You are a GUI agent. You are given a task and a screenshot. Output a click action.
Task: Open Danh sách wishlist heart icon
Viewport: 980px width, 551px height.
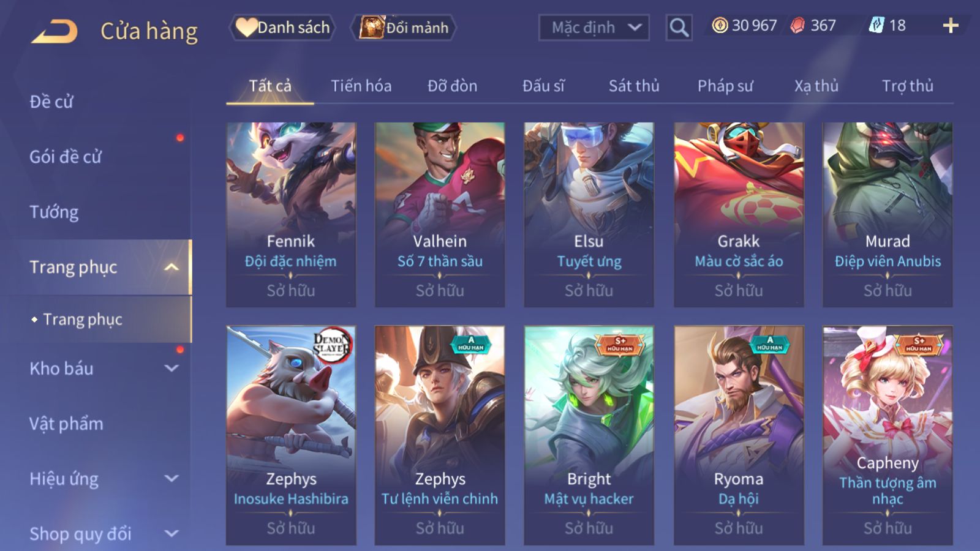[246, 28]
